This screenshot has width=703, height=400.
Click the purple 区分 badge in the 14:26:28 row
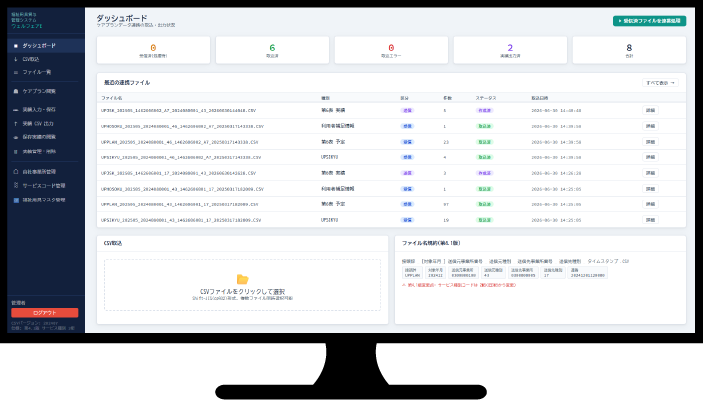[x=407, y=173]
